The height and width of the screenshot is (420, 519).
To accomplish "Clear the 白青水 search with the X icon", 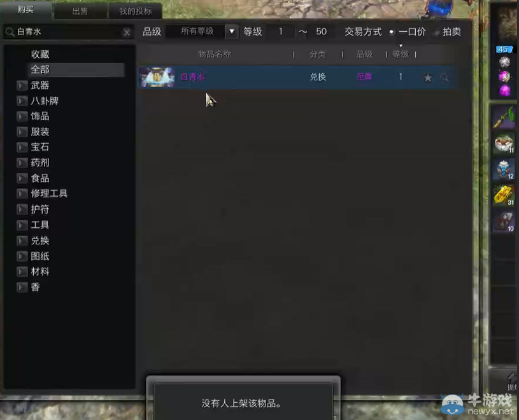I will (127, 31).
